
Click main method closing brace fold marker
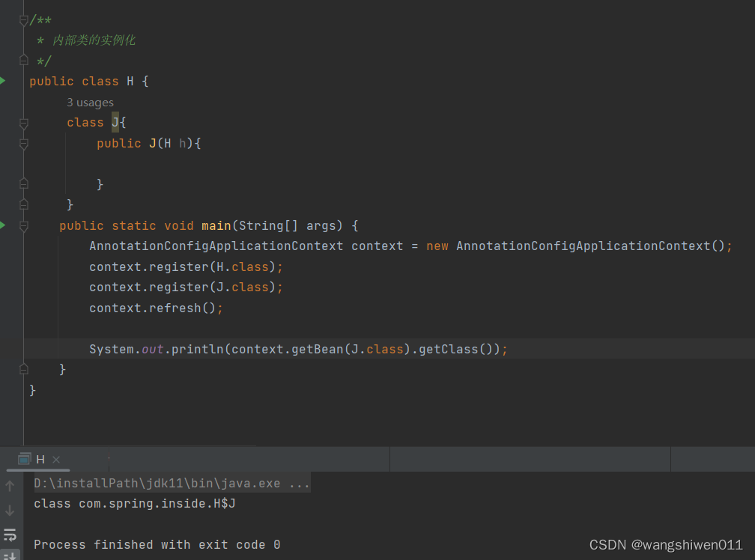tap(24, 369)
